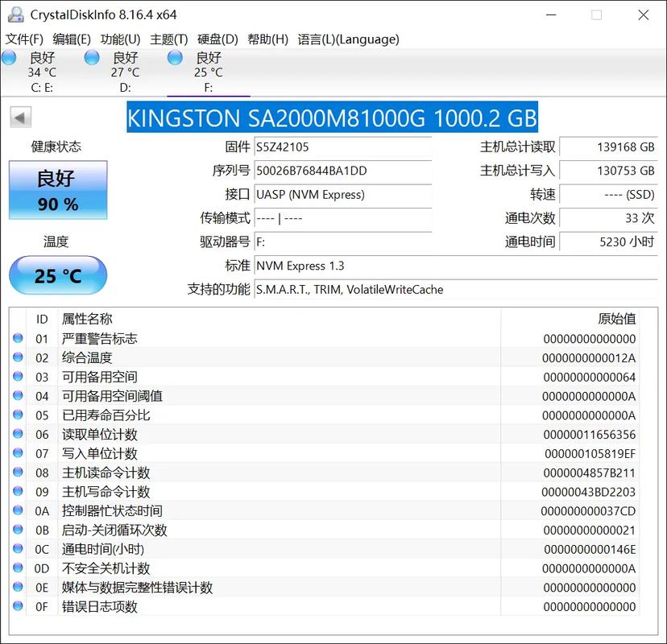Image resolution: width=667 pixels, height=644 pixels.
Task: Click the 25°C temperature indicator
Action: 57,275
